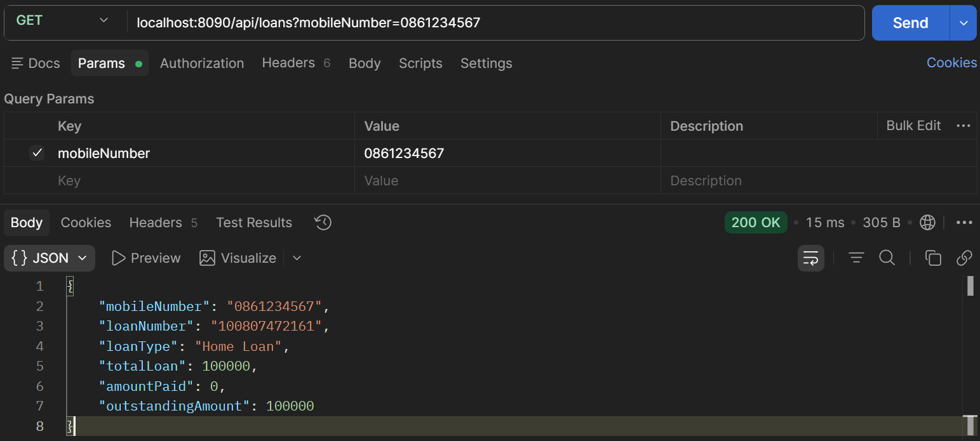Image resolution: width=980 pixels, height=441 pixels.
Task: Open the JSON format dropdown
Action: click(x=50, y=258)
